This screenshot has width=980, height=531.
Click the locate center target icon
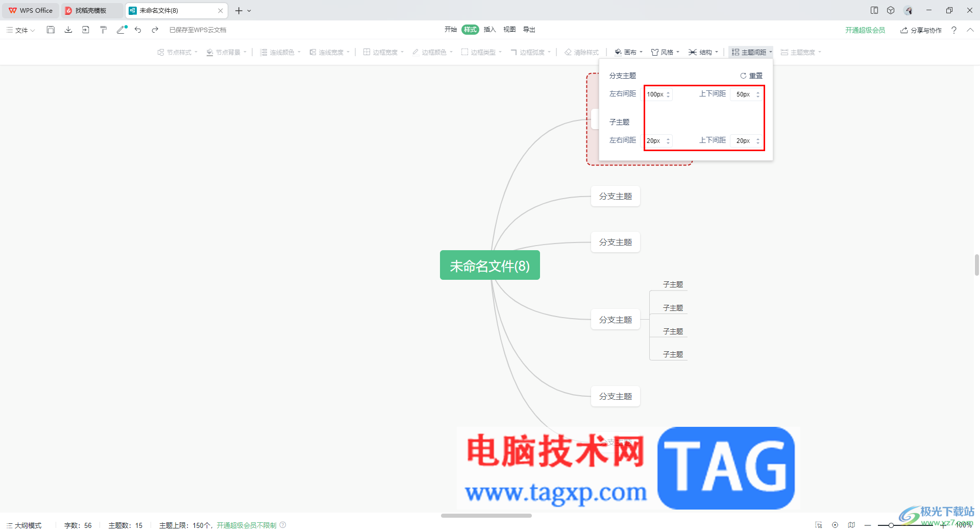click(835, 525)
